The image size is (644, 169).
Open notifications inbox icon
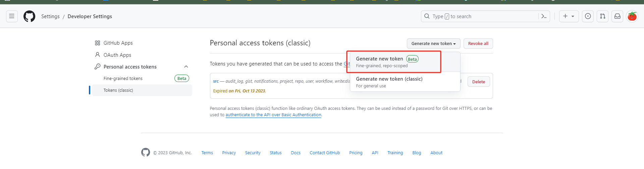coord(618,16)
